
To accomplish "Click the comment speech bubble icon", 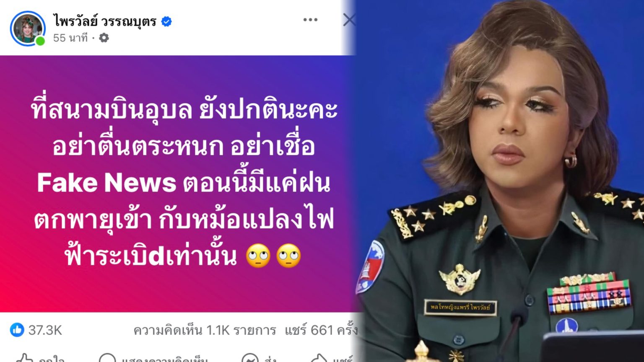I will [107, 358].
